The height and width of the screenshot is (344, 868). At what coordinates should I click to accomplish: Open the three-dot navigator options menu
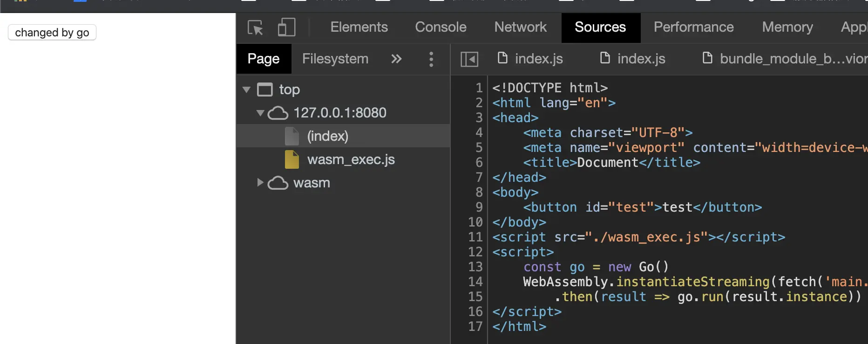(x=431, y=59)
